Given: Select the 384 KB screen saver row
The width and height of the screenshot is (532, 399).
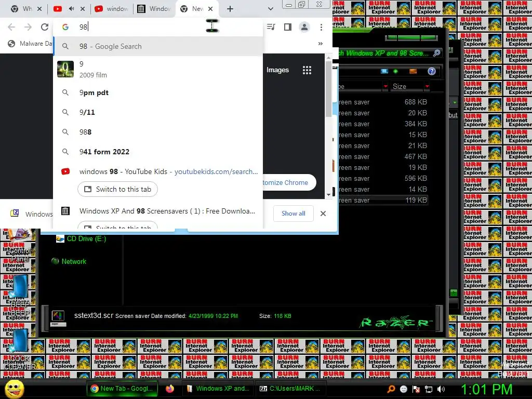Looking at the screenshot, I should tap(383, 124).
